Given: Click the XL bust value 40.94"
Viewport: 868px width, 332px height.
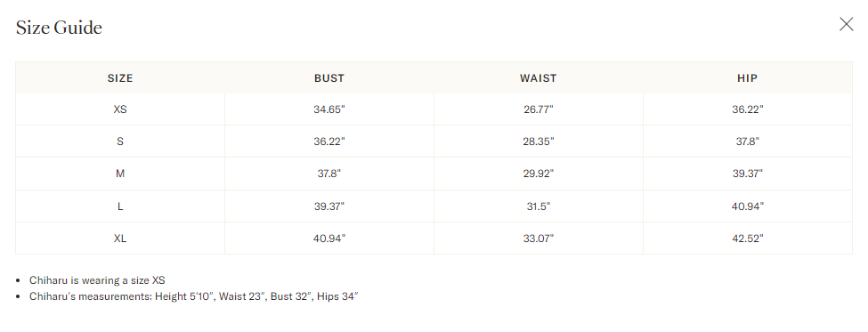Looking at the screenshot, I should (x=329, y=239).
